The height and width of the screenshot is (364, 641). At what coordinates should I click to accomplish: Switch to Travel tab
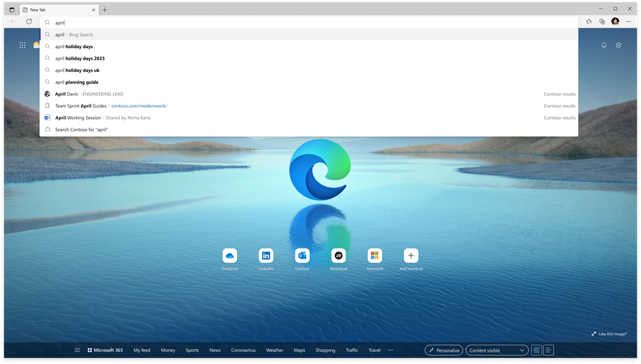point(374,350)
